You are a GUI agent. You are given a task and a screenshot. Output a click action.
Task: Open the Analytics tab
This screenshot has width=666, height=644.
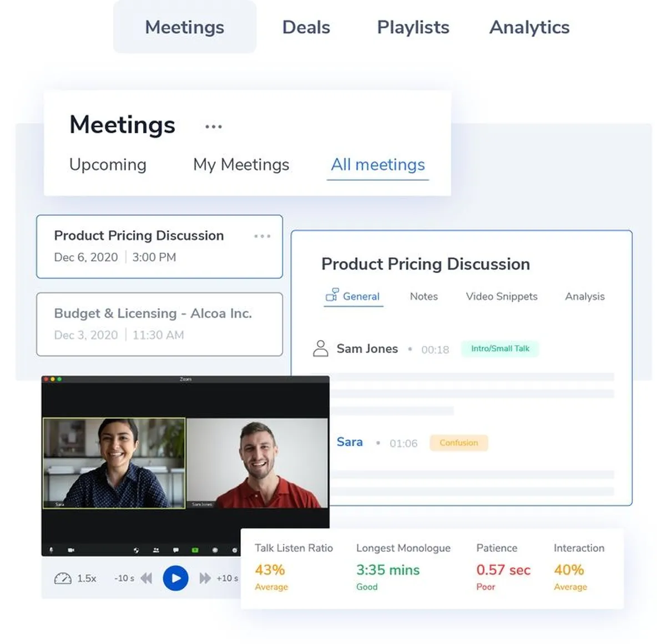click(529, 27)
